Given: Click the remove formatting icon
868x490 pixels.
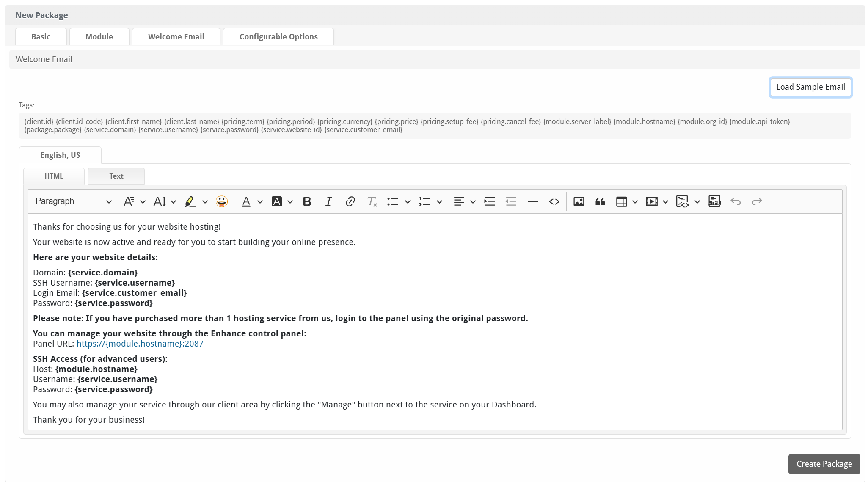Looking at the screenshot, I should 372,201.
